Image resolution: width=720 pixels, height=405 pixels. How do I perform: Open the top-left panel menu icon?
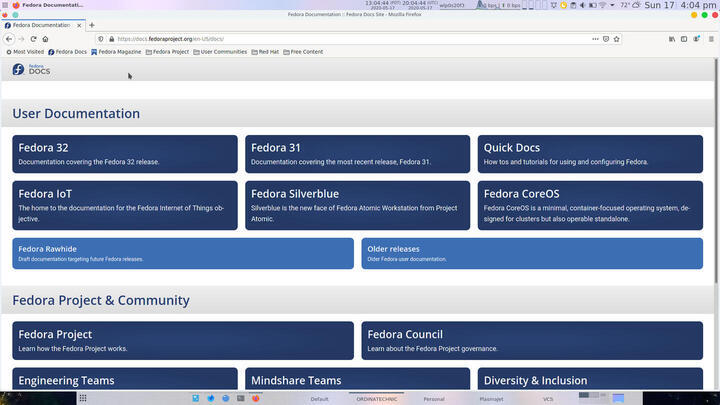[5, 5]
